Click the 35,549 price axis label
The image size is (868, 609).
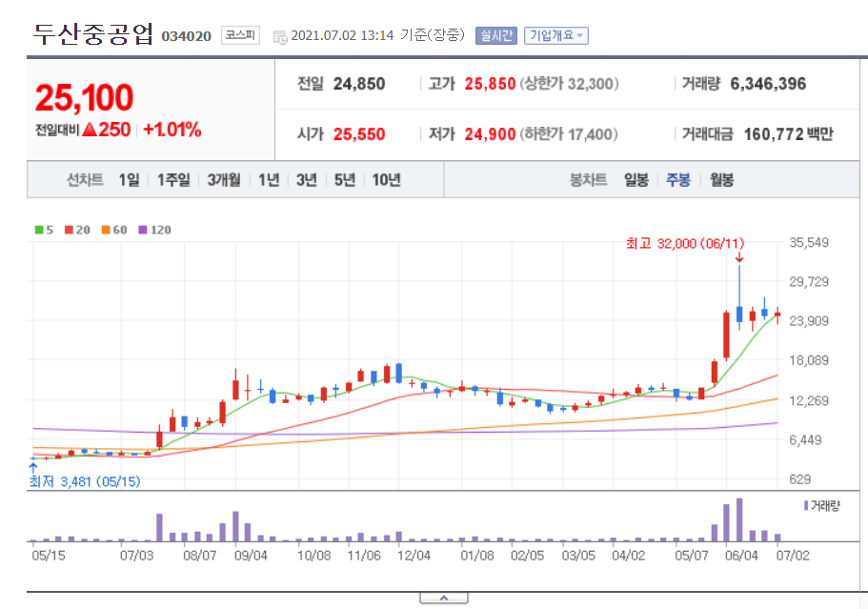(809, 242)
